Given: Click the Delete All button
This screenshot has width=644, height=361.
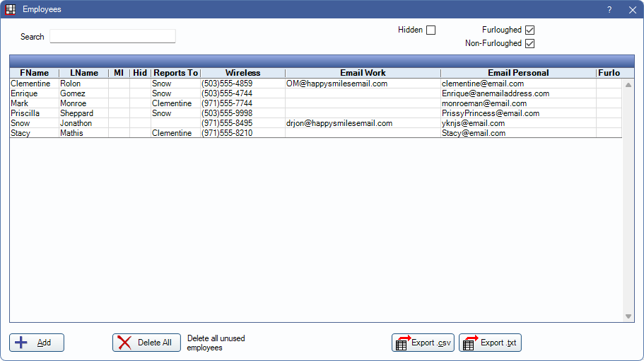Looking at the screenshot, I should tap(146, 343).
